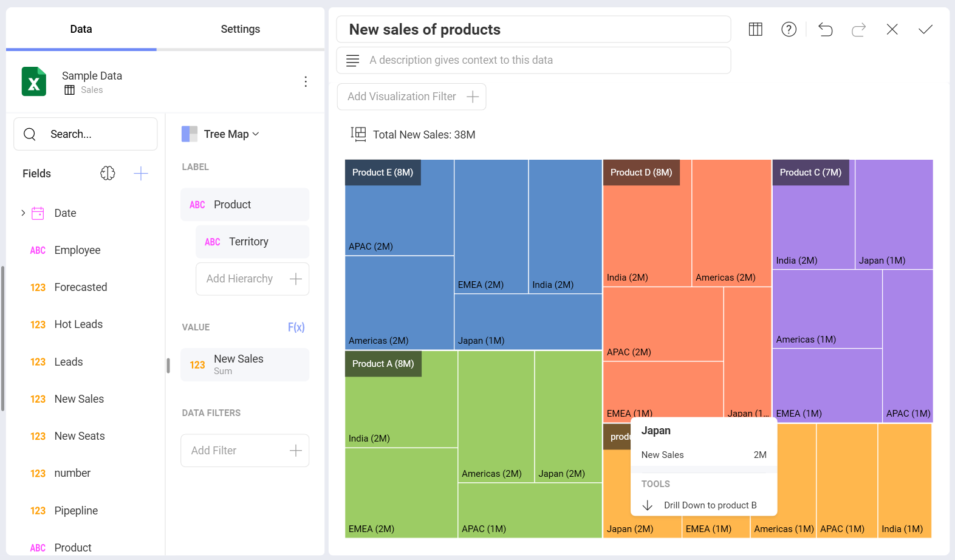Click the plus on Add Filter
The image size is (955, 560).
tap(296, 450)
